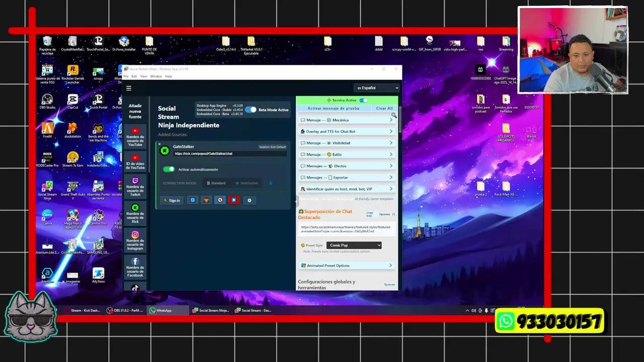Add an Instagram username source
This screenshot has height=362, width=644.
(135, 240)
